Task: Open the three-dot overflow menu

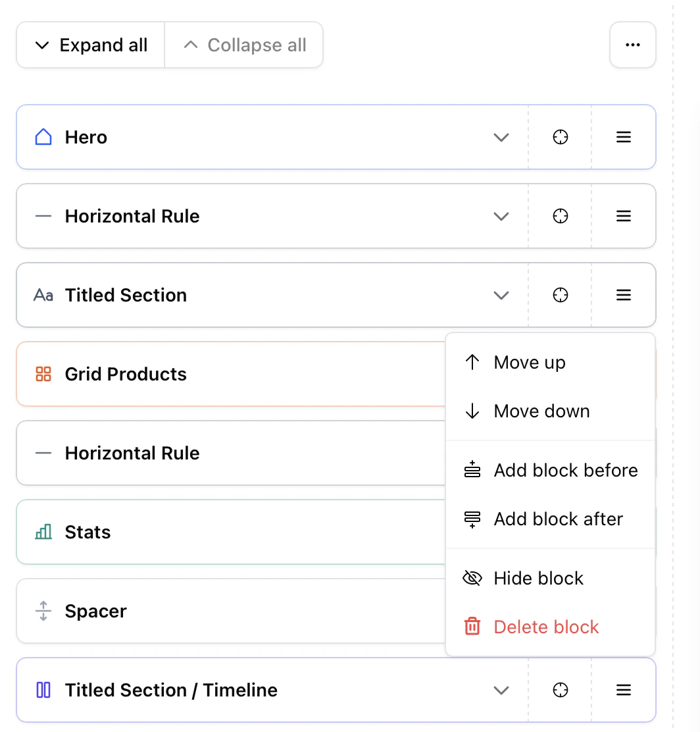Action: (632, 45)
